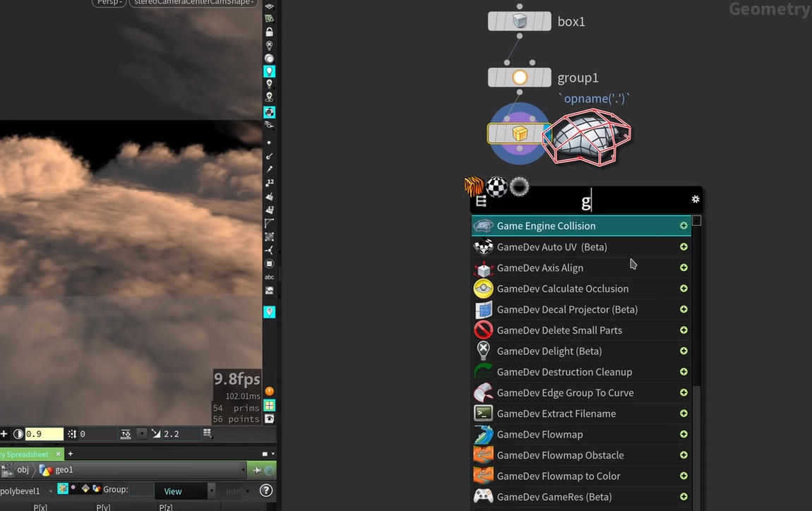Click the 0.9 brightness value field
Image resolution: width=812 pixels, height=511 pixels.
click(44, 434)
